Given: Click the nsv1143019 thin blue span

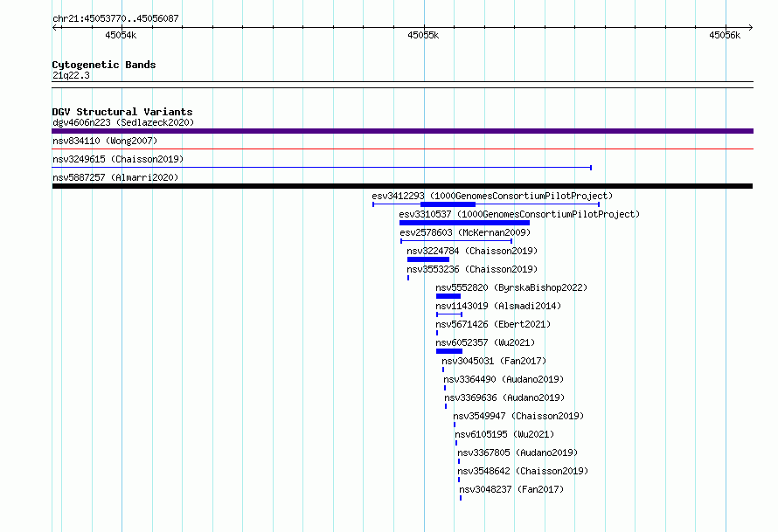Looking at the screenshot, I should (x=449, y=314).
